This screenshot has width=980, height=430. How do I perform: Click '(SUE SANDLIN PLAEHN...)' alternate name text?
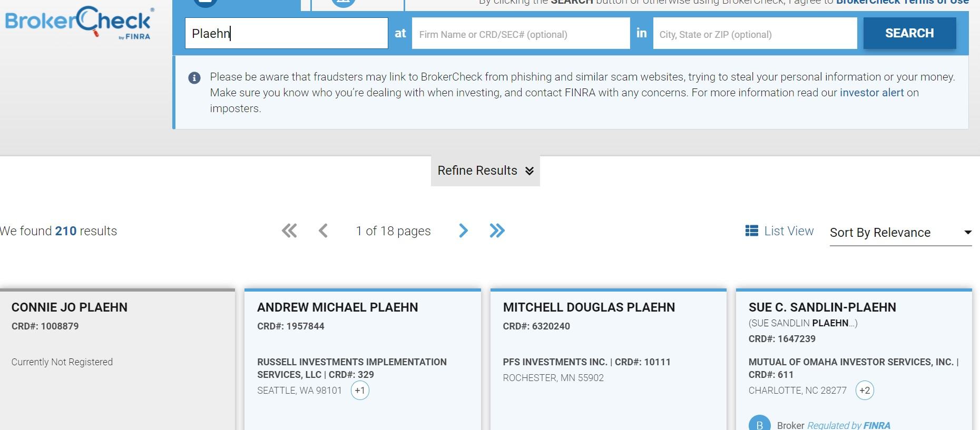click(803, 323)
